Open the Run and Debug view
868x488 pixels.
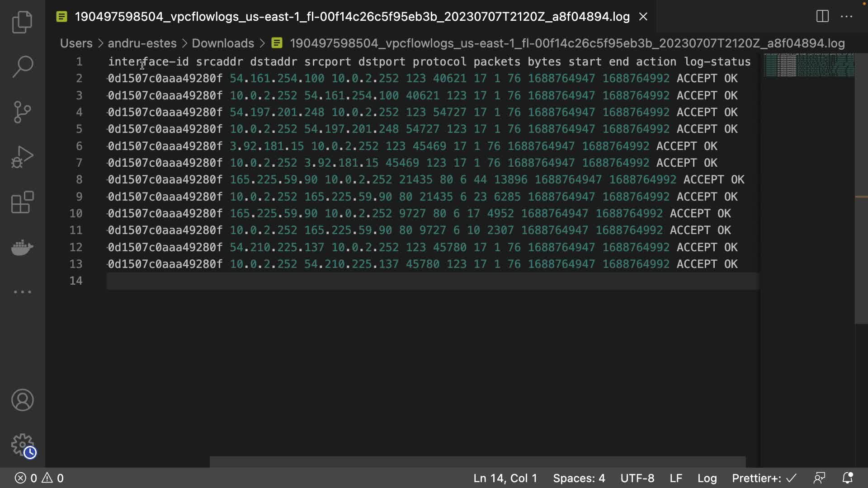tap(22, 157)
